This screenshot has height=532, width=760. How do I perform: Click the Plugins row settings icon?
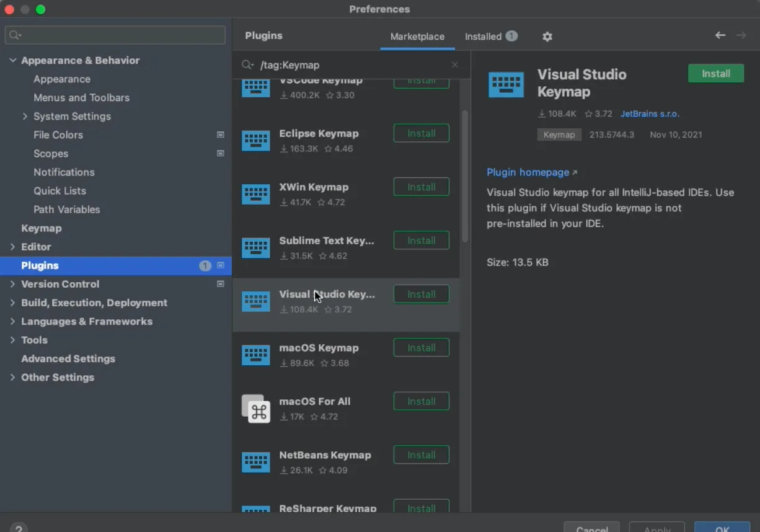pyautogui.click(x=220, y=265)
